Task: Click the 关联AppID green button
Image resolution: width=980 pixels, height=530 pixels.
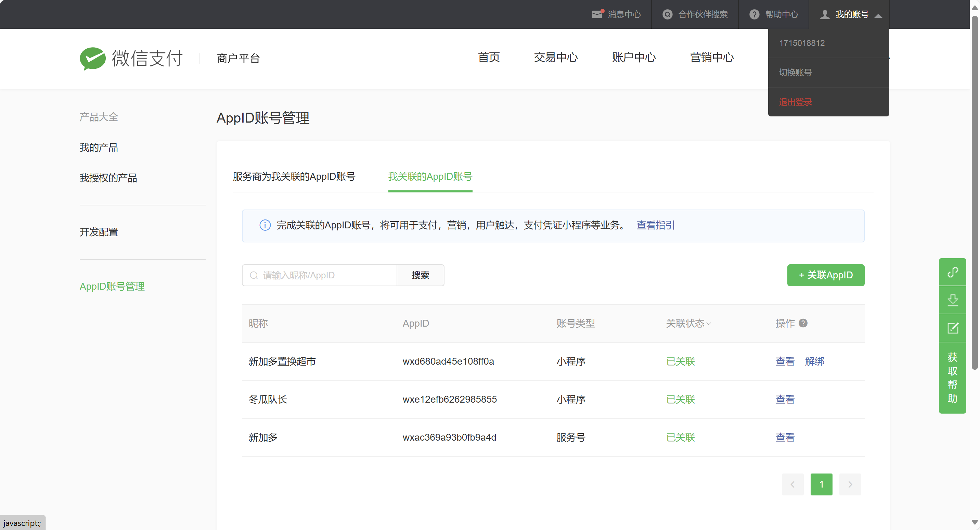Action: (x=826, y=275)
